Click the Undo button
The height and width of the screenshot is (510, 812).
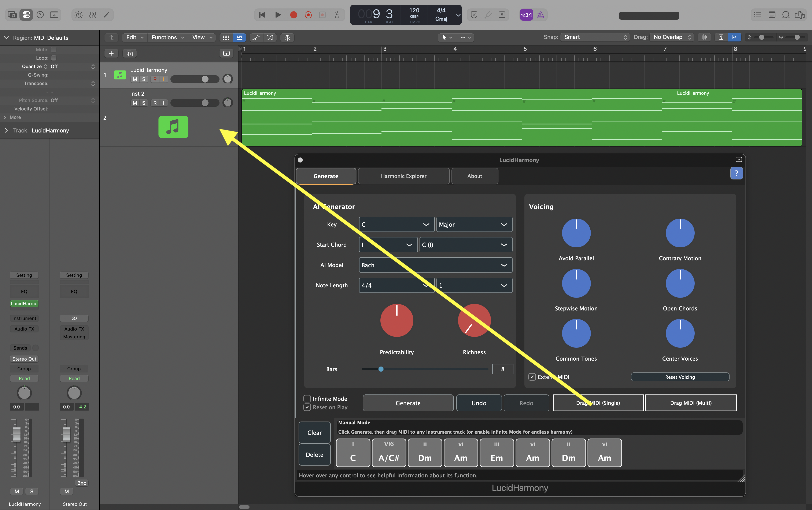coord(479,403)
